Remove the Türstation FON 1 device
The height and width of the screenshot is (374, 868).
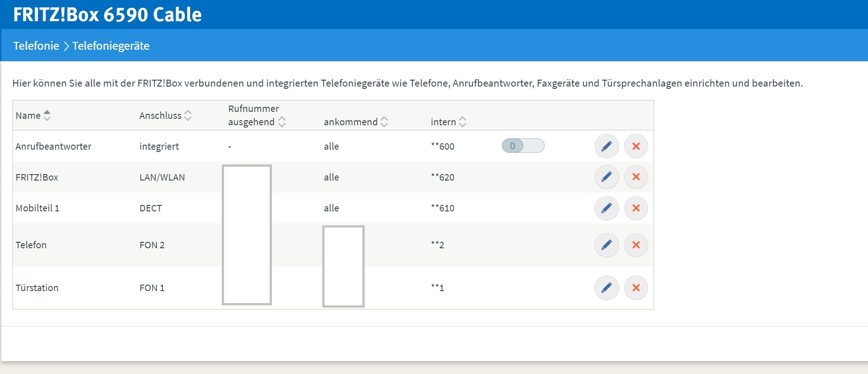(x=636, y=288)
